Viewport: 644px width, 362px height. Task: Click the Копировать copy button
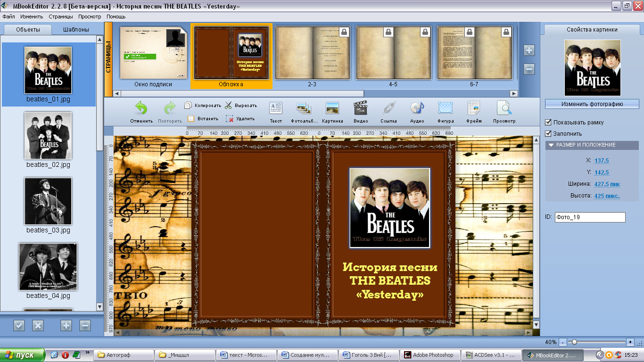click(203, 106)
